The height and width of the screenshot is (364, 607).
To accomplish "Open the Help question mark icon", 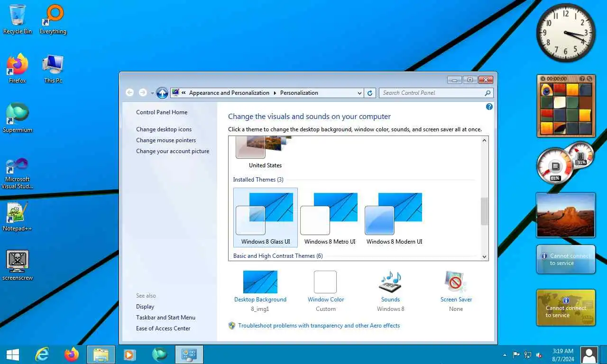I will [x=489, y=107].
